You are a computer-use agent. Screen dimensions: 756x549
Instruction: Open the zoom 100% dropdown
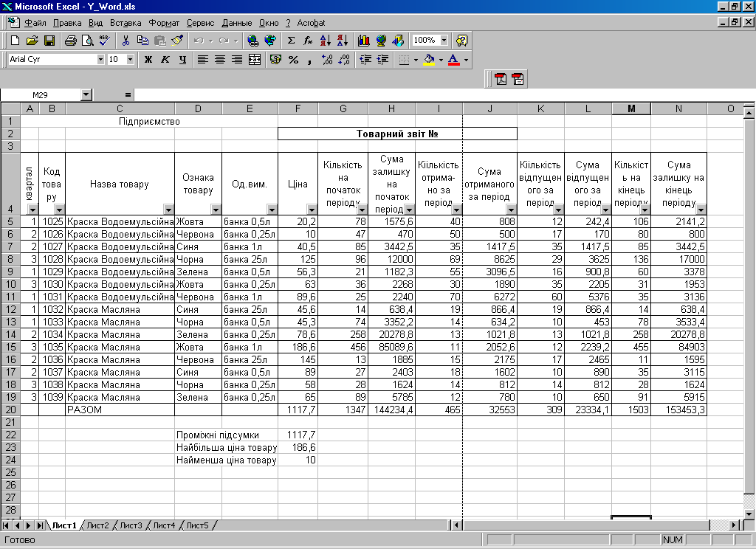coord(444,40)
